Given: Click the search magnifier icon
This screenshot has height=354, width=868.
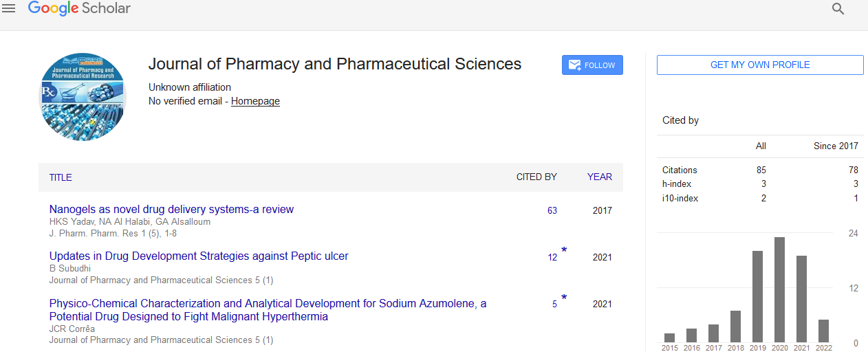Looking at the screenshot, I should coord(838,9).
